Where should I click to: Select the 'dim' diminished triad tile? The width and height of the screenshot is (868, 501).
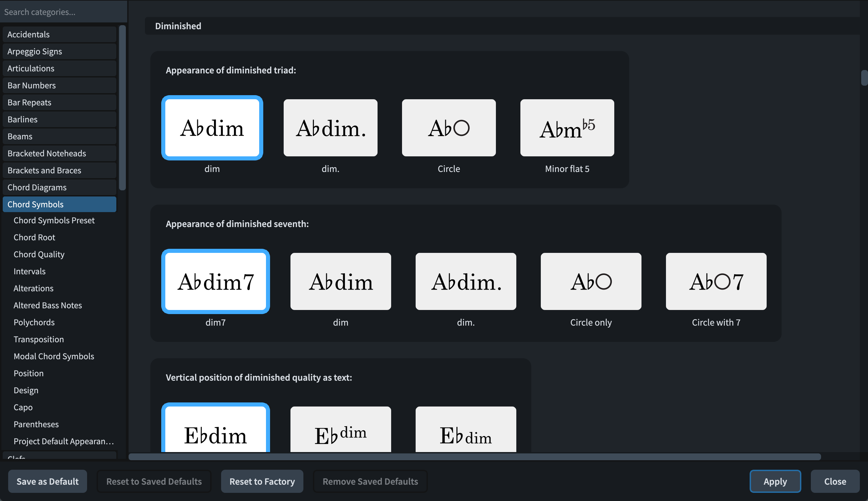coord(212,128)
